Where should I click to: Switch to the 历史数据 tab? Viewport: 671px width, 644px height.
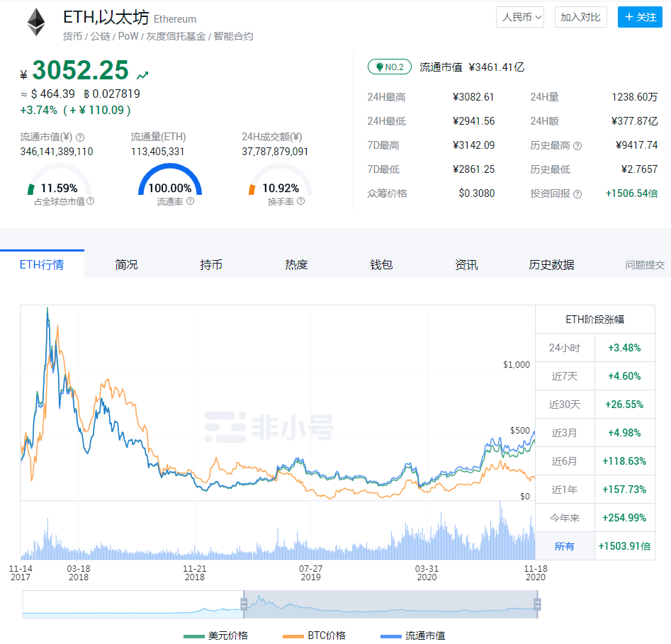(x=551, y=264)
